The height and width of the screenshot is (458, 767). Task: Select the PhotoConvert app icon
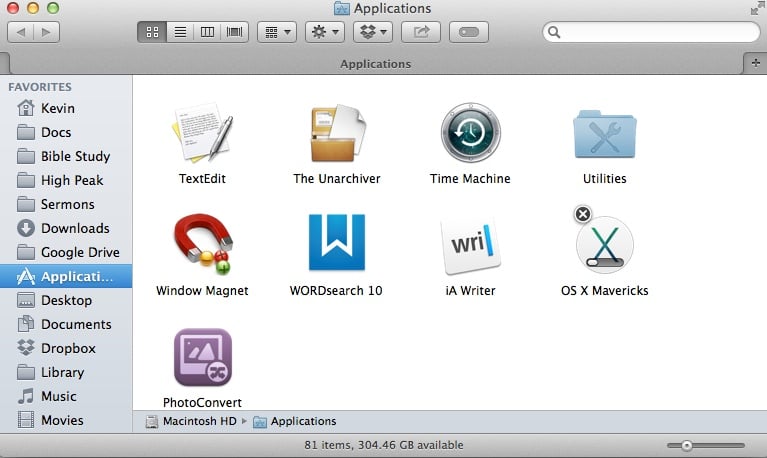pos(203,357)
